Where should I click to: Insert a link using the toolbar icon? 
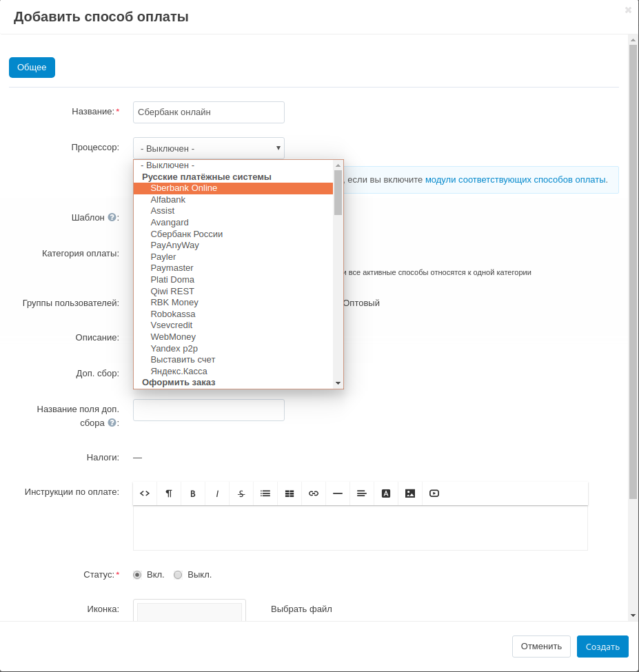[x=314, y=493]
